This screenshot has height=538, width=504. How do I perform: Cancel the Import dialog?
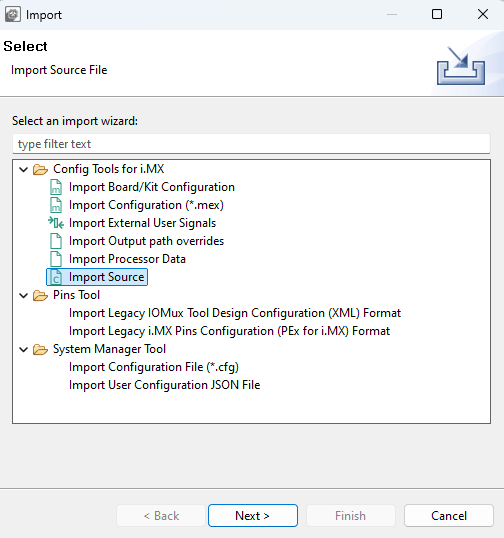tap(449, 515)
